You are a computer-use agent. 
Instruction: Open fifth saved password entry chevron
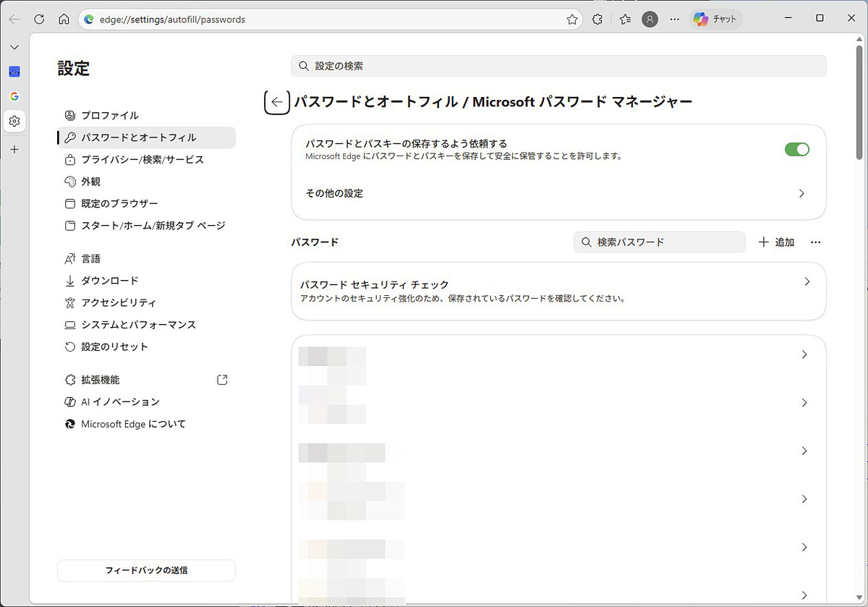coord(804,548)
